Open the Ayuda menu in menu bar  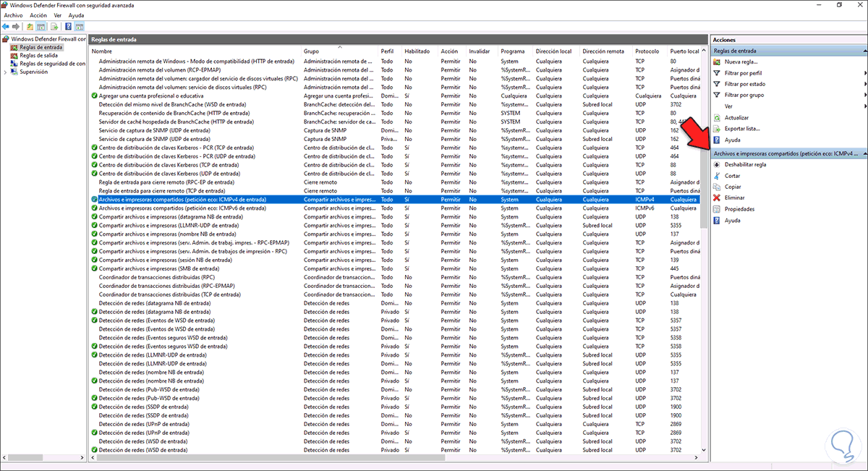[76, 15]
